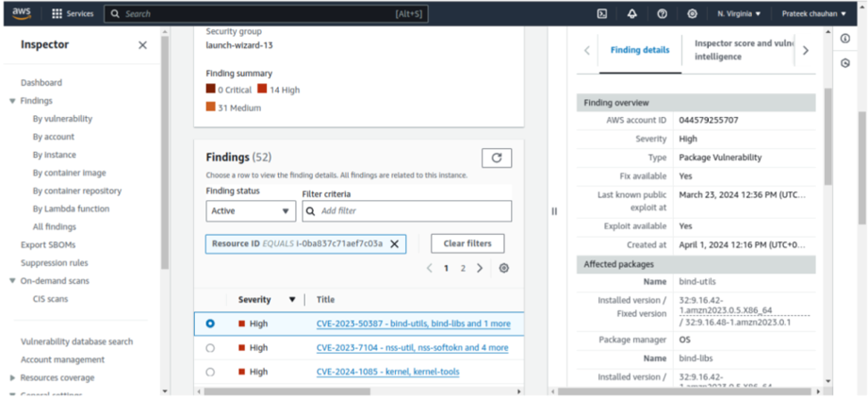Open Account management page
This screenshot has width=868, height=399.
pyautogui.click(x=61, y=359)
